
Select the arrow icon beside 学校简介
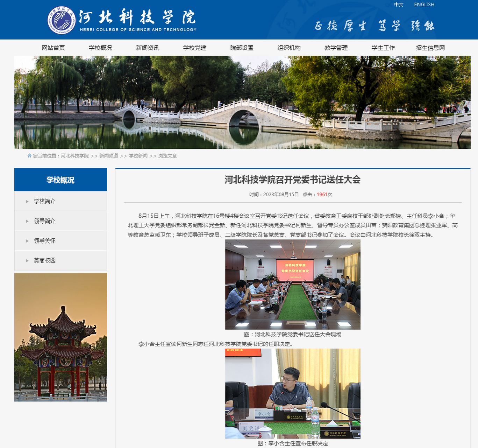click(x=27, y=201)
